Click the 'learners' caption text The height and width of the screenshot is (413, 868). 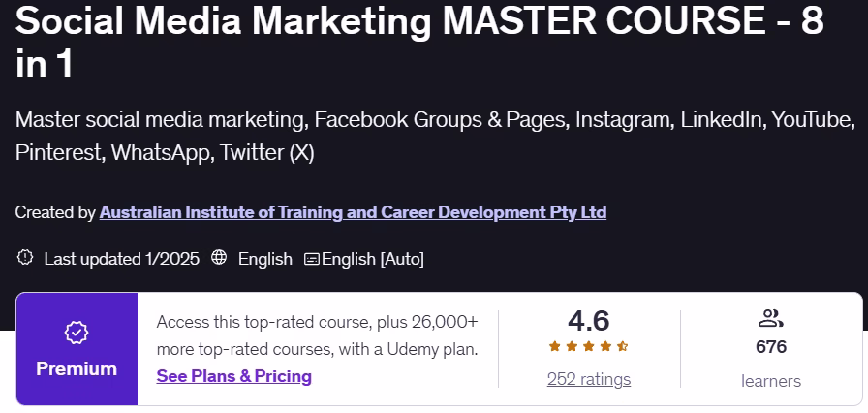pyautogui.click(x=771, y=381)
